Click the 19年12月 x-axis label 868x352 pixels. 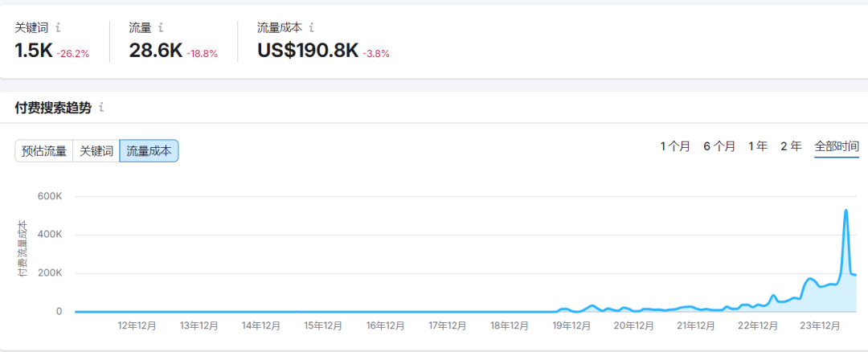[572, 326]
